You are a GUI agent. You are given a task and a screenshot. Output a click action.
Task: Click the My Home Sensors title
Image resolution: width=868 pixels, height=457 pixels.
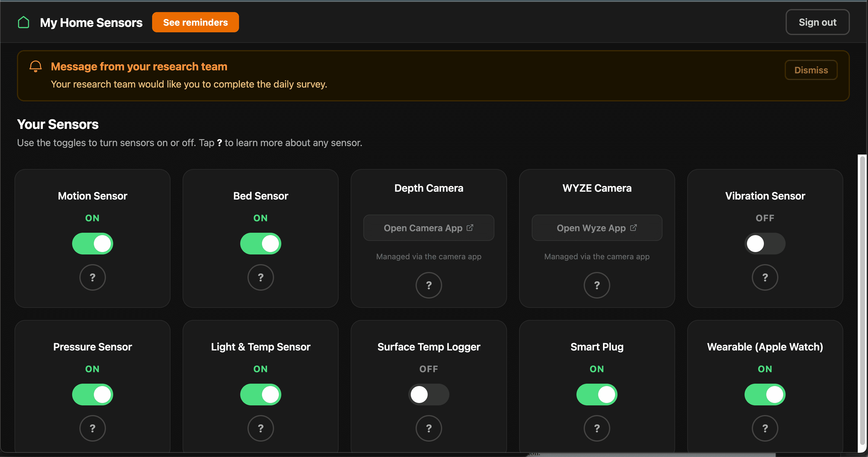91,23
